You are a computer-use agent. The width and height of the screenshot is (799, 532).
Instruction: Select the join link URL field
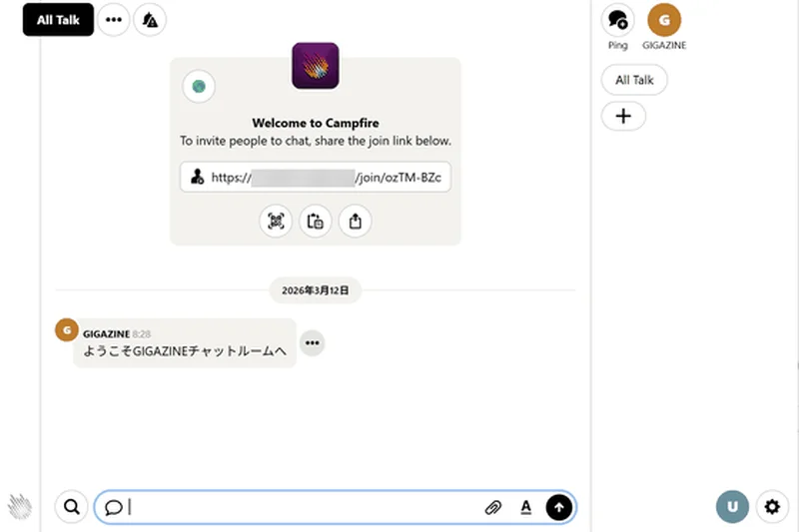(x=316, y=177)
